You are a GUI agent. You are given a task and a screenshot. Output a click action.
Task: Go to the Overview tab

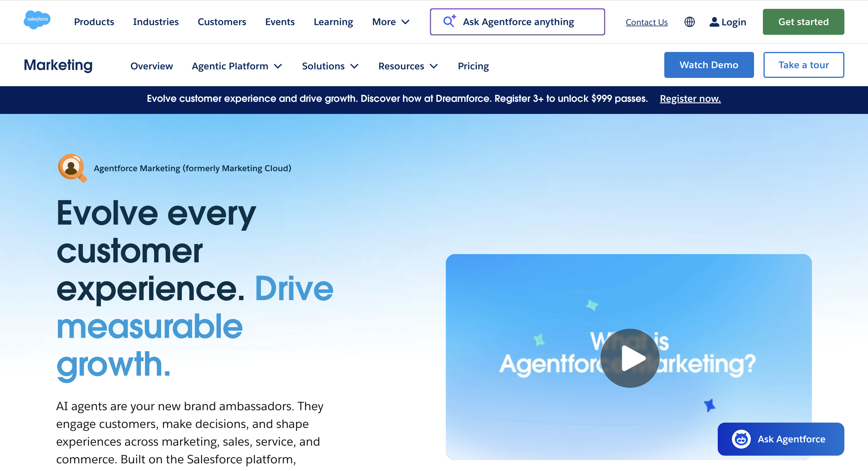point(152,66)
